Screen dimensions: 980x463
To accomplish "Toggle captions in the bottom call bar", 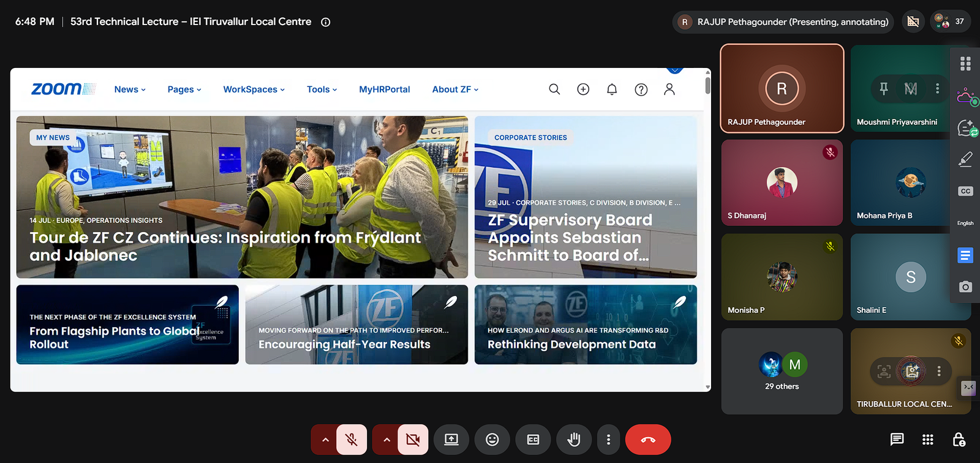I will 533,440.
